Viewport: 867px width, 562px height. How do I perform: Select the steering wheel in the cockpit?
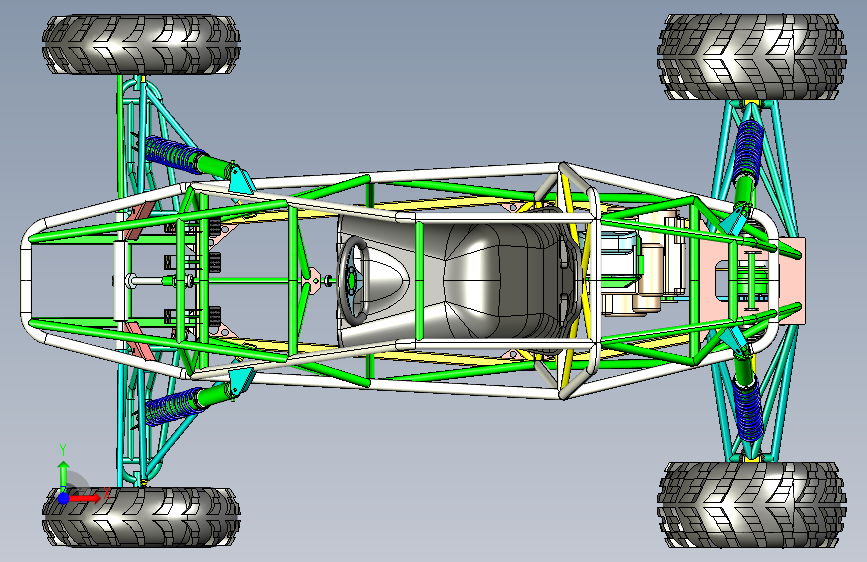[354, 280]
